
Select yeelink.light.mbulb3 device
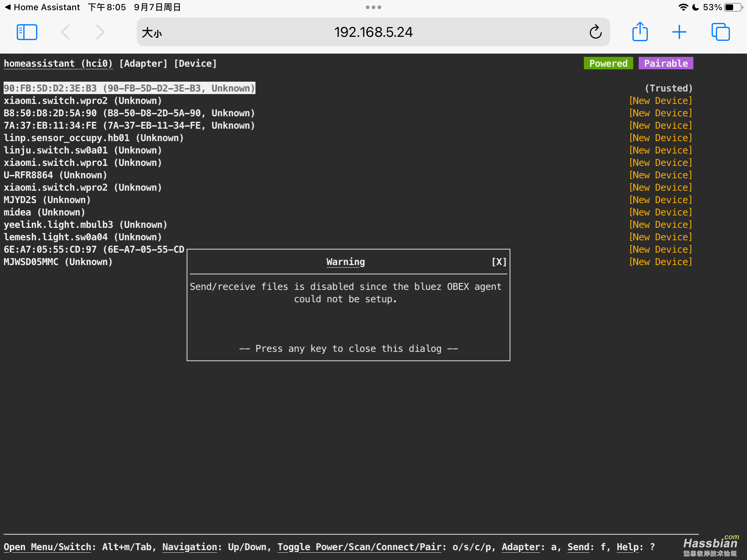85,225
